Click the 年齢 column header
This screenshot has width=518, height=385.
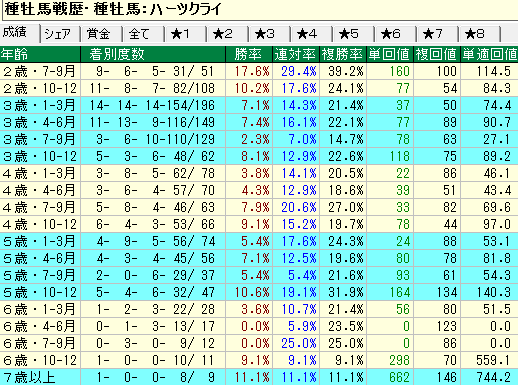pos(40,54)
